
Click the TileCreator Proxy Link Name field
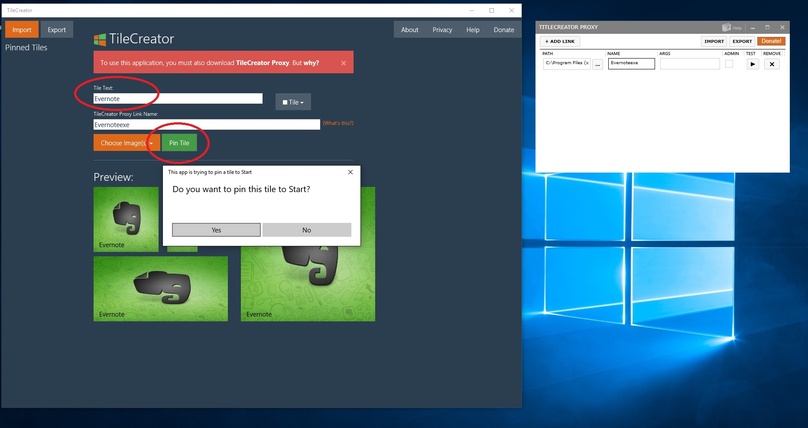tap(207, 124)
